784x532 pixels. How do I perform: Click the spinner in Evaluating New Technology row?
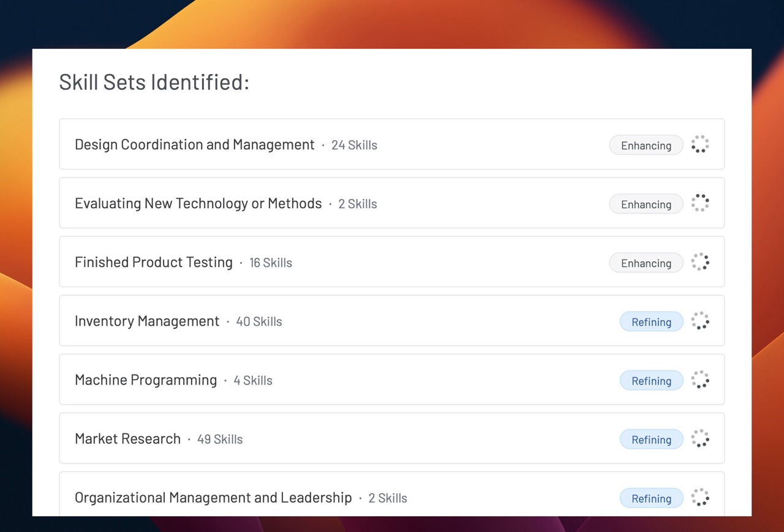(x=700, y=203)
